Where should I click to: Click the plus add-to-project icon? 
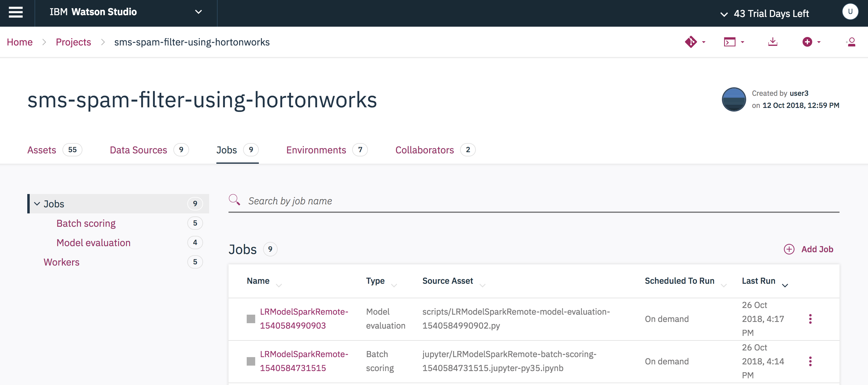point(807,42)
